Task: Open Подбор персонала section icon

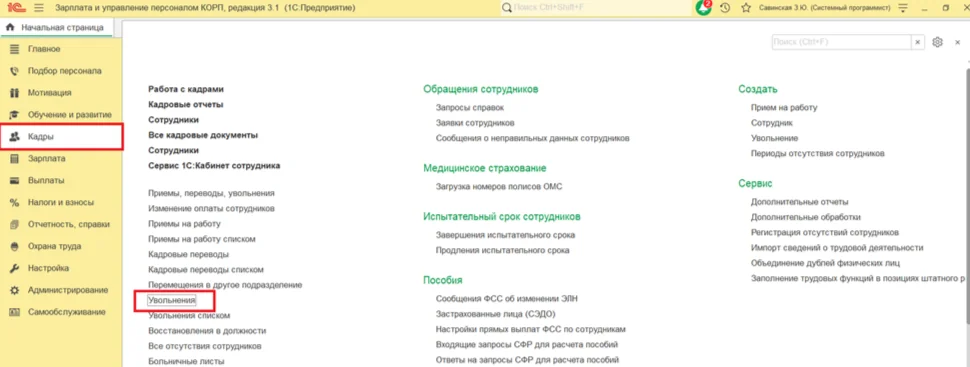Action: (x=15, y=71)
